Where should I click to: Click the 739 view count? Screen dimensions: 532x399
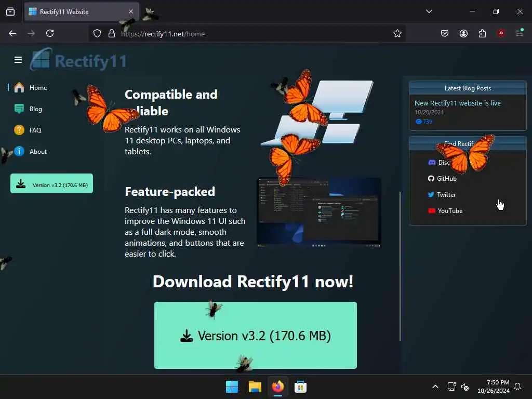coord(424,122)
